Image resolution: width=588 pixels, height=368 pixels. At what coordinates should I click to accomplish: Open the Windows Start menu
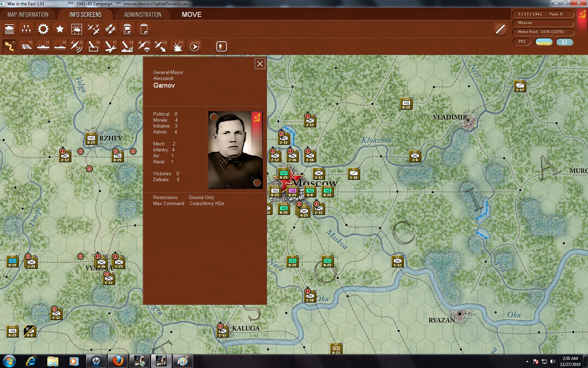click(9, 361)
